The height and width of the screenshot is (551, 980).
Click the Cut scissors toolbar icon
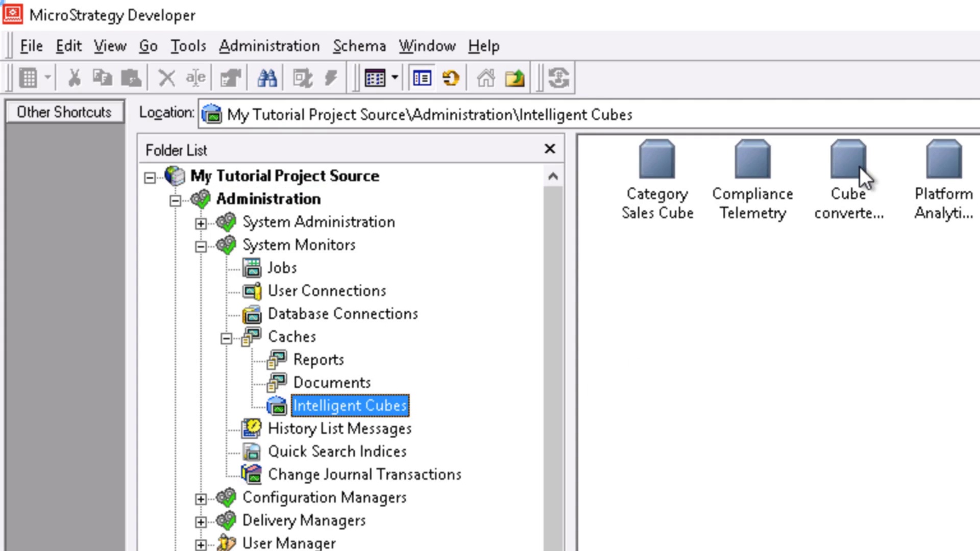(75, 78)
